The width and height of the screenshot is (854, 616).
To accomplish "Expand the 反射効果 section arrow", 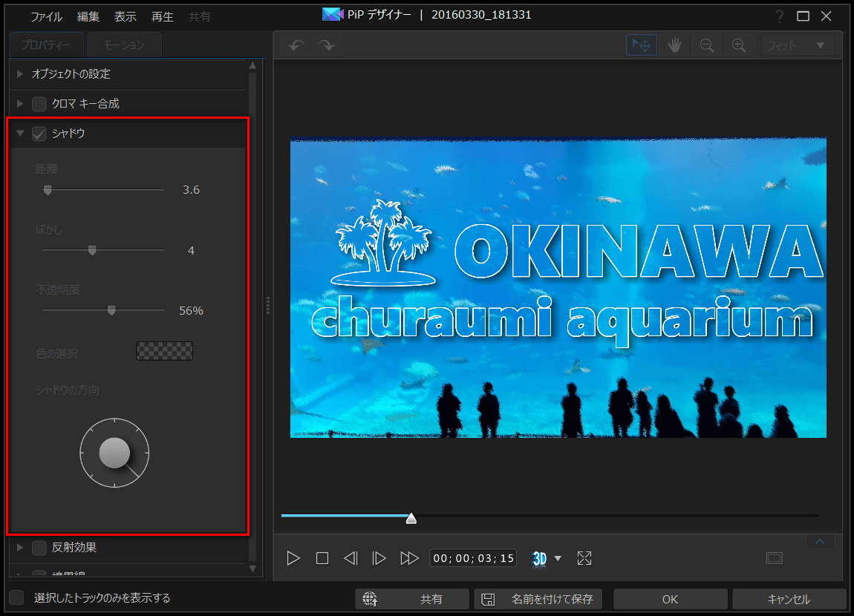I will [20, 548].
